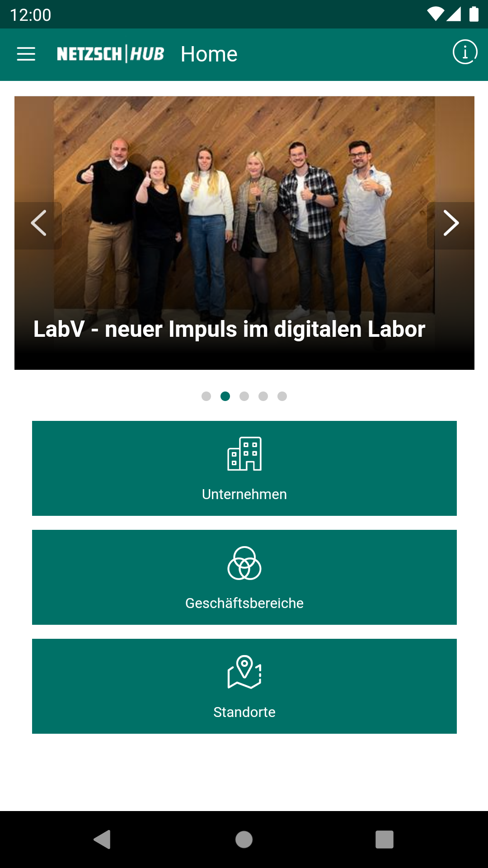Click the building icon above Unternehmen
Screen dimensions: 488x868
[244, 453]
